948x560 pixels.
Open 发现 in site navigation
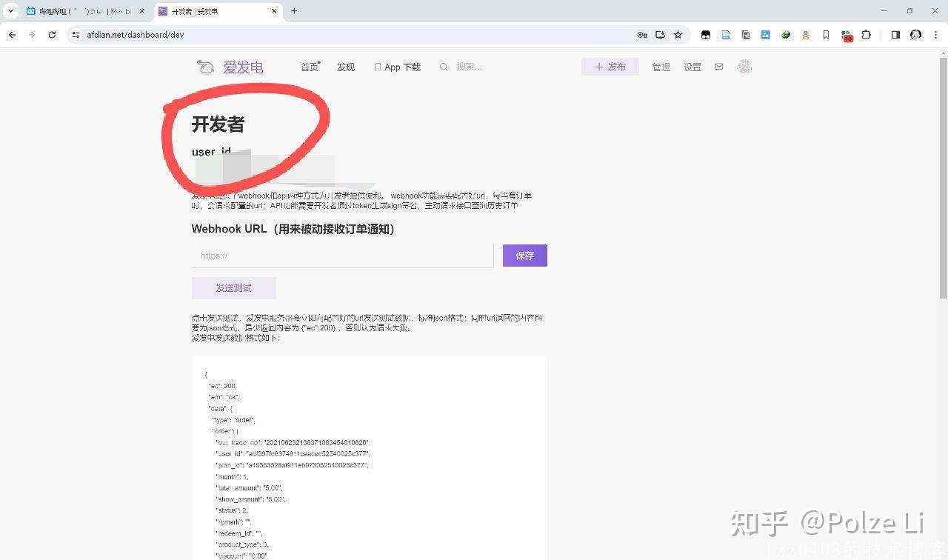(x=346, y=67)
